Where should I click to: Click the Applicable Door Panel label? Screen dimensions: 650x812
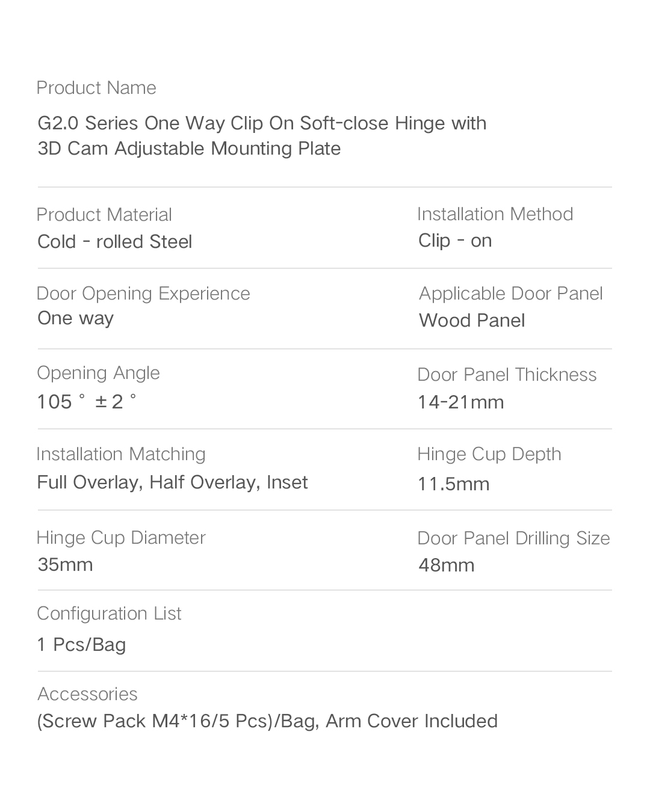coord(510,294)
